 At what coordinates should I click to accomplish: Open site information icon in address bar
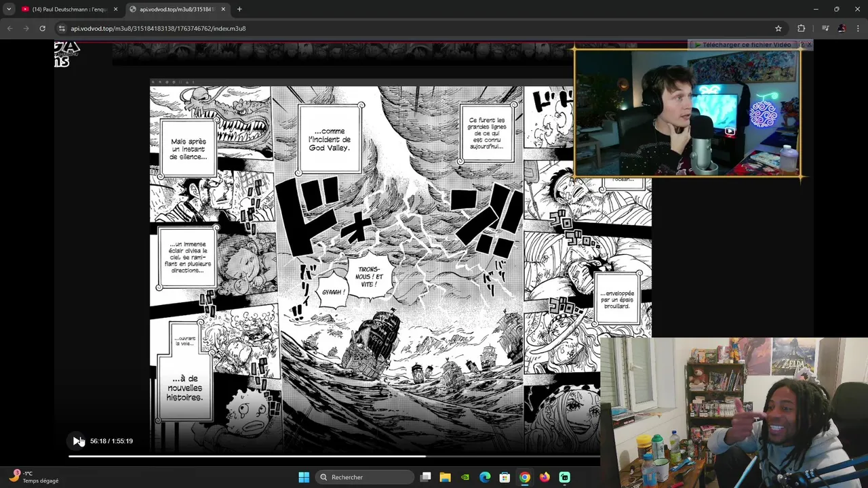(x=62, y=28)
